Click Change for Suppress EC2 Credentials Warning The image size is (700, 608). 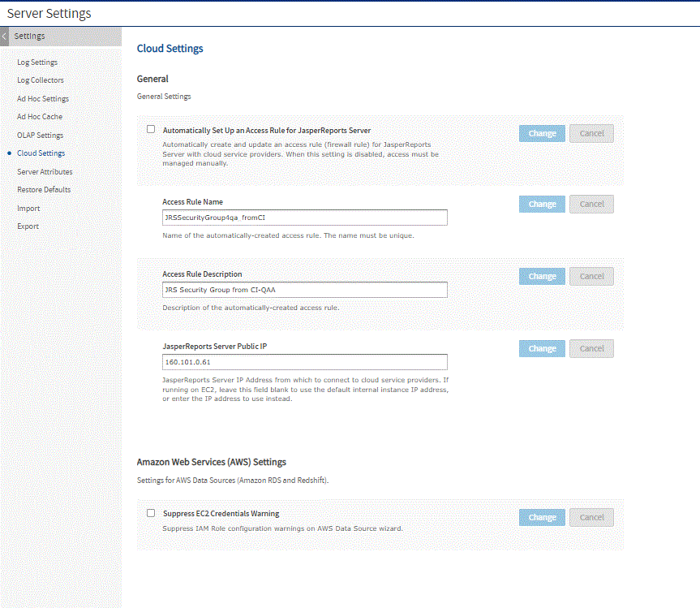pos(542,517)
